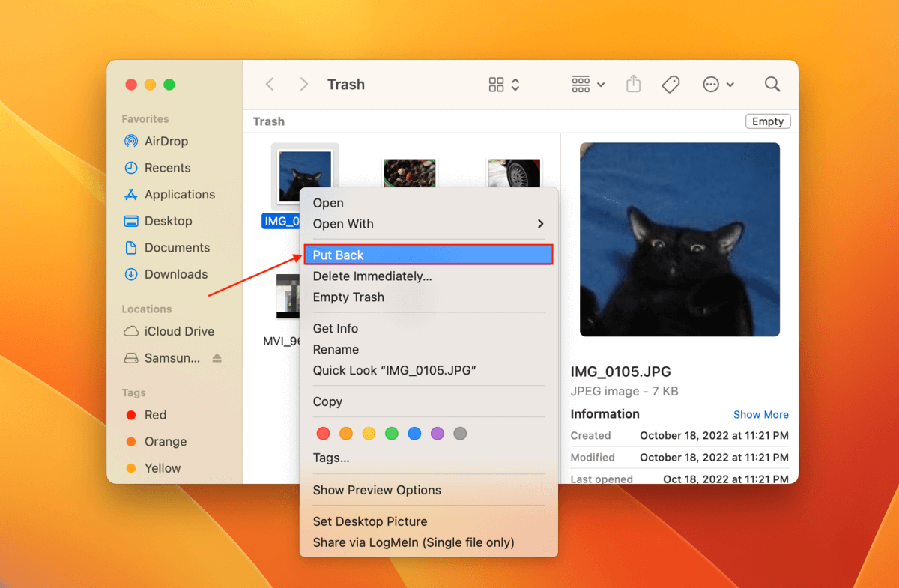899x588 pixels.
Task: Click the Trash path bar label
Action: coord(269,121)
